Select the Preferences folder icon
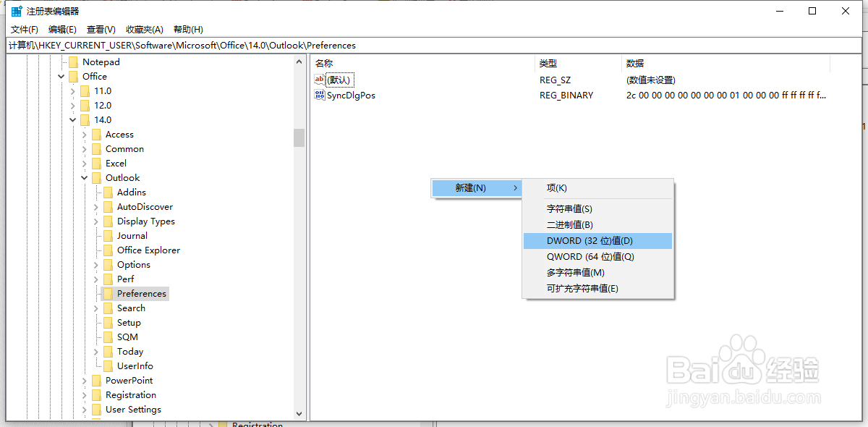 (x=108, y=293)
